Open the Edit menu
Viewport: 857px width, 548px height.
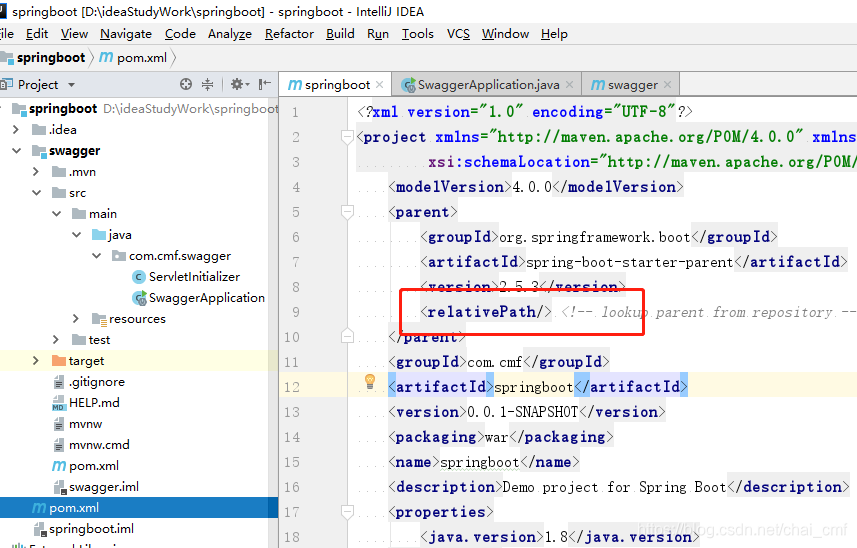tap(37, 34)
